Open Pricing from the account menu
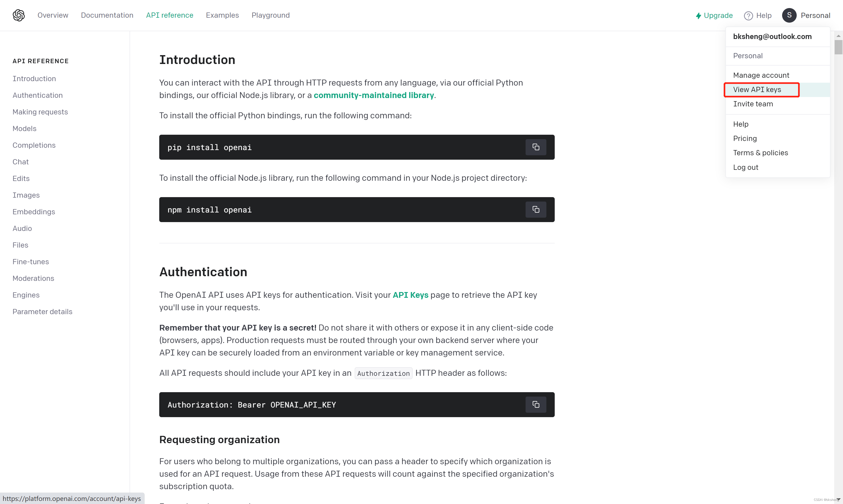843x504 pixels. [x=745, y=138]
